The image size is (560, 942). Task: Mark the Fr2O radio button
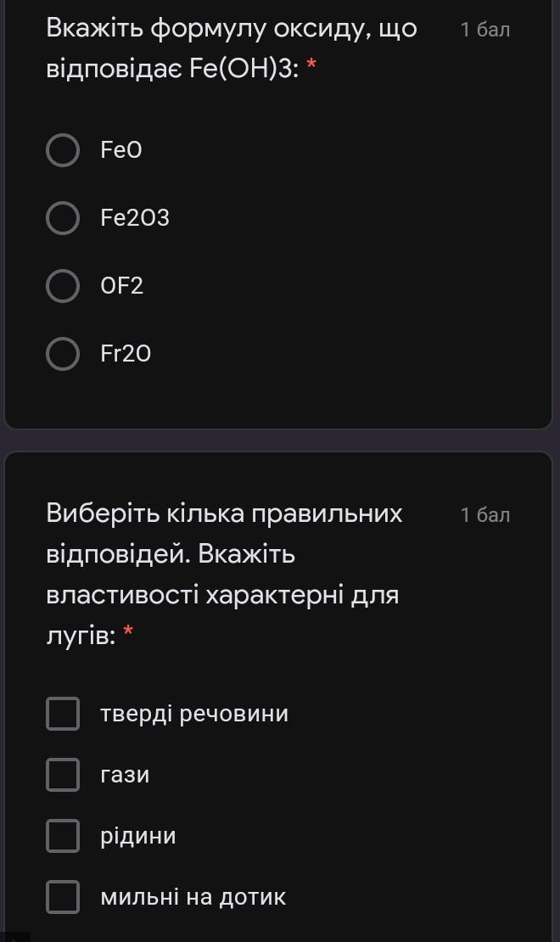tap(63, 354)
